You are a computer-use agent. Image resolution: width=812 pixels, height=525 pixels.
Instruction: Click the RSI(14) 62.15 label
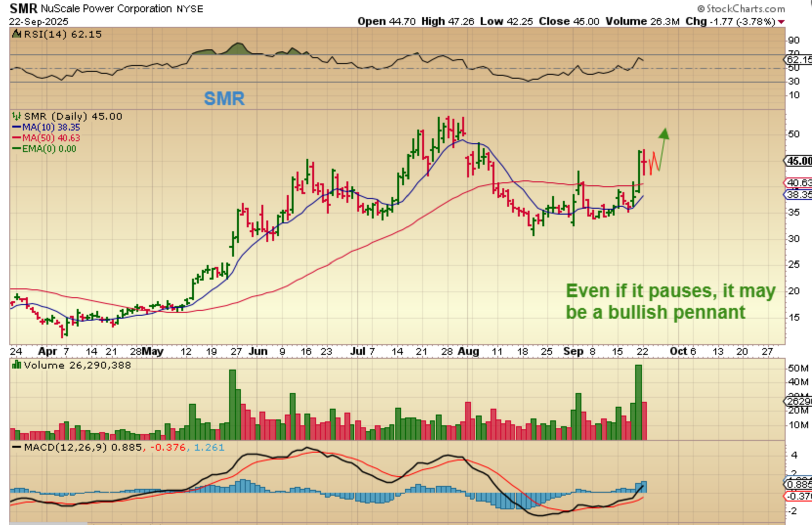click(x=63, y=34)
